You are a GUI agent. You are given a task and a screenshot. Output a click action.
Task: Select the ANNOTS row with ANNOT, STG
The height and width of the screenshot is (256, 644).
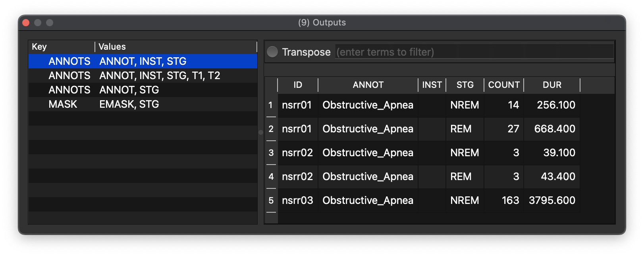pyautogui.click(x=143, y=90)
